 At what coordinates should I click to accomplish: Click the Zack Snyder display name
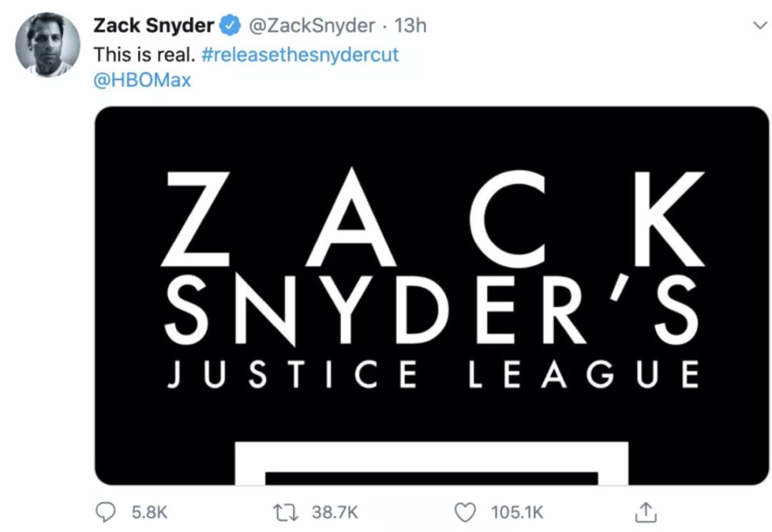(154, 26)
